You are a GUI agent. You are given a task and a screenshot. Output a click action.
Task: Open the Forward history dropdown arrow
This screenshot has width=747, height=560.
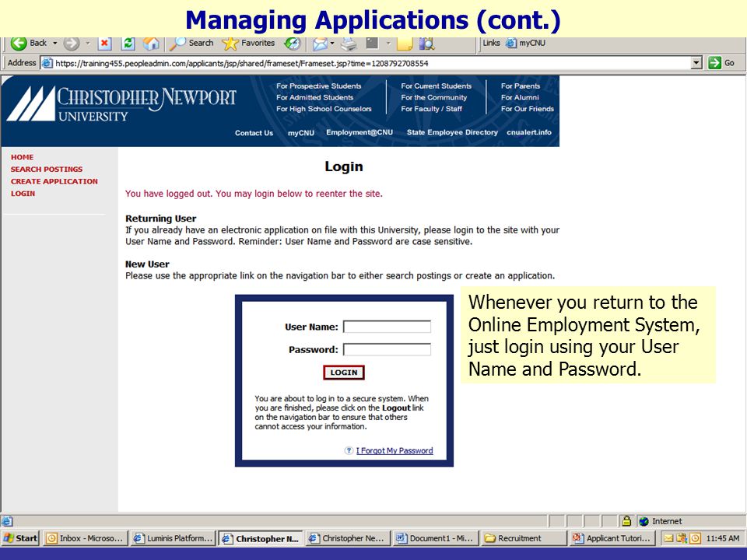click(x=88, y=44)
